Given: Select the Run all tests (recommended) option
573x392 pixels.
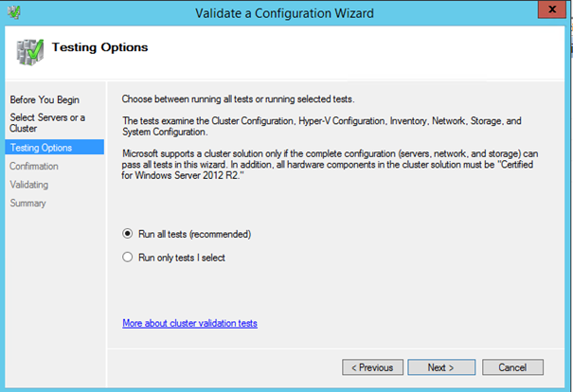Looking at the screenshot, I should 128,234.
